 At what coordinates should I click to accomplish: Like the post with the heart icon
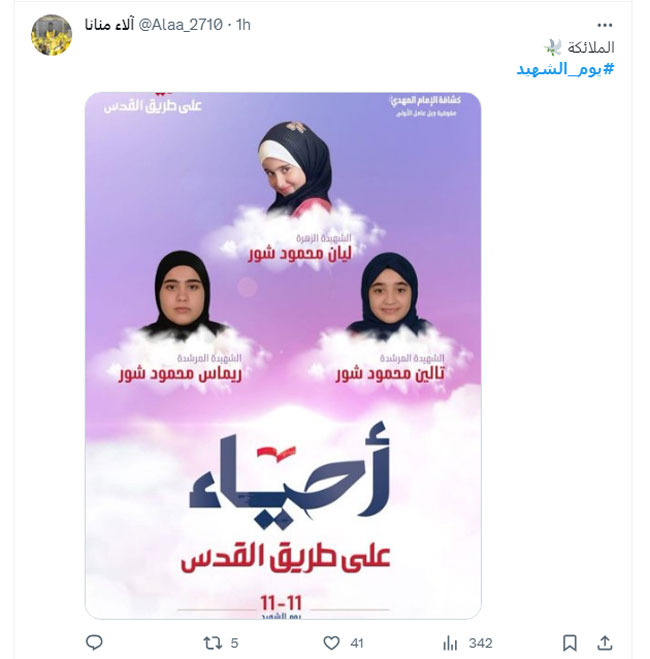pyautogui.click(x=331, y=643)
